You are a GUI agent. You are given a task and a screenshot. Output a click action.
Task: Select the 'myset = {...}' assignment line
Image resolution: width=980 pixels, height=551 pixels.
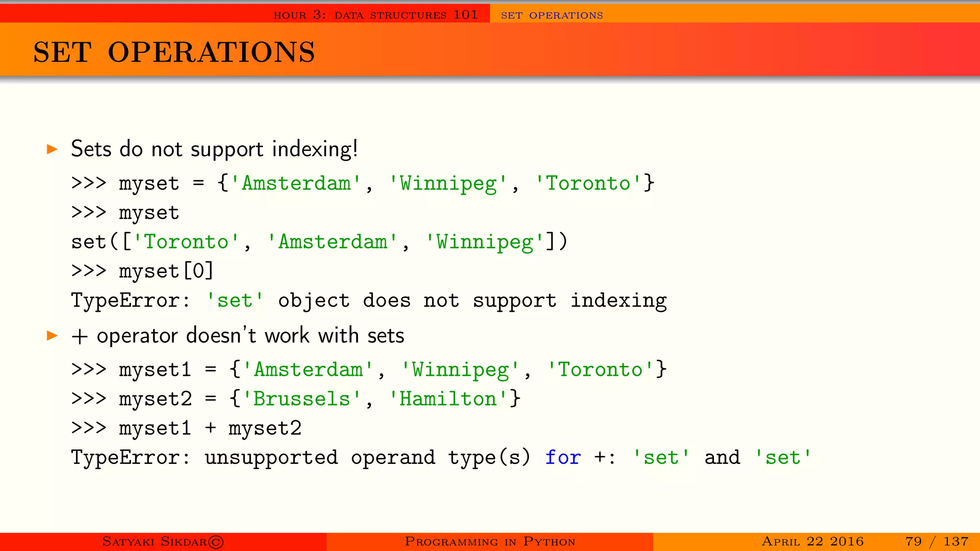click(363, 184)
